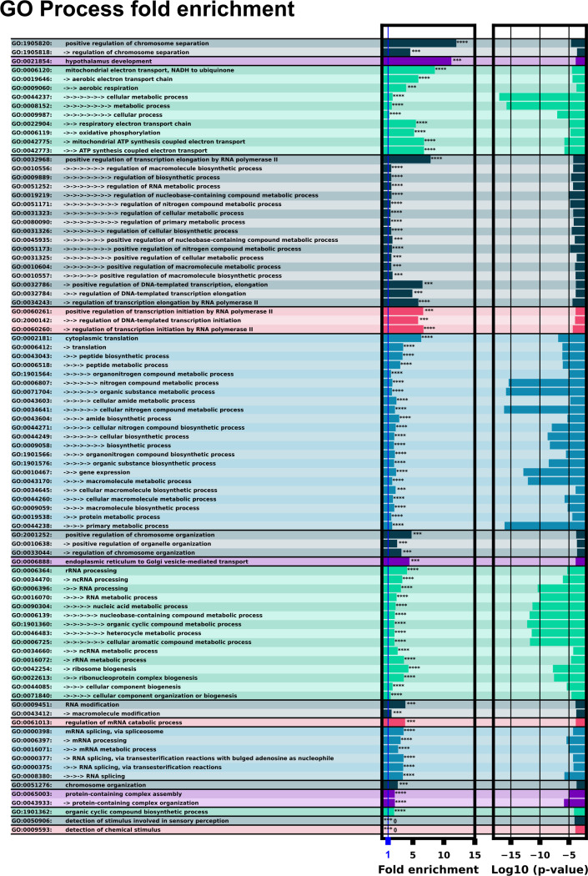Image resolution: width=588 pixels, height=876 pixels.
Task: Click 'protein-containing complex assembly' label
Action: click(123, 794)
